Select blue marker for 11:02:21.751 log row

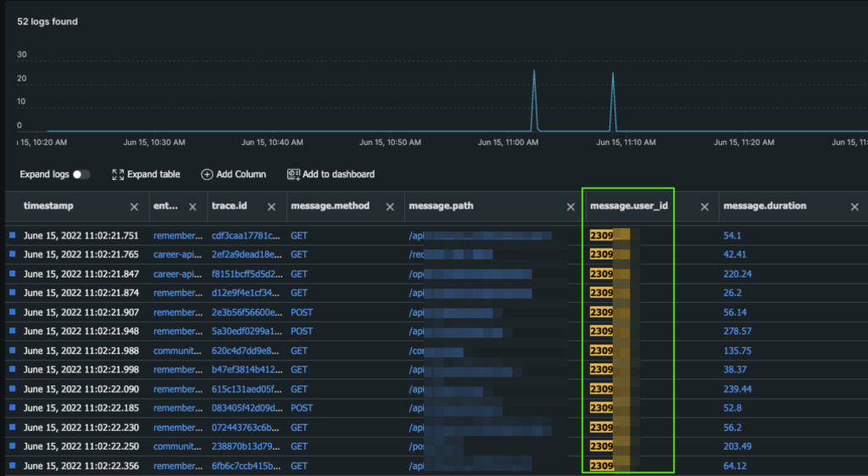pos(12,235)
